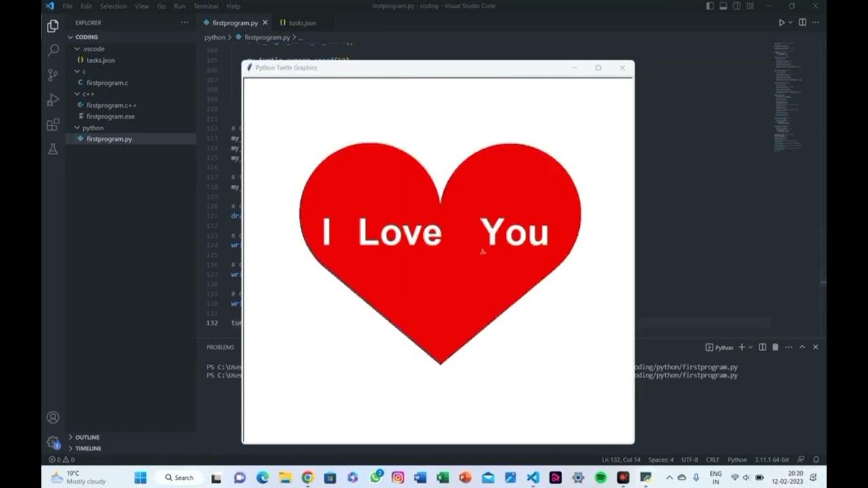Click the feedback icon in status bar
The height and width of the screenshot is (488, 868).
point(801,460)
